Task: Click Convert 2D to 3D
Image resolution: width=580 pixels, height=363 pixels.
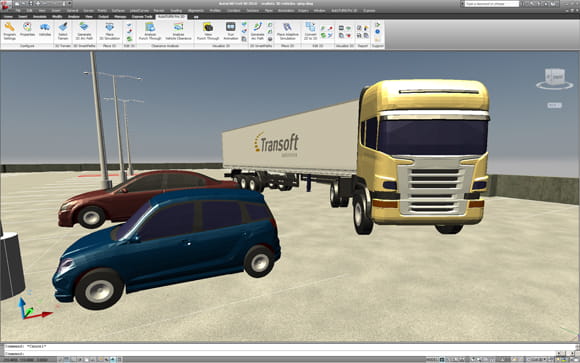Action: [x=310, y=31]
